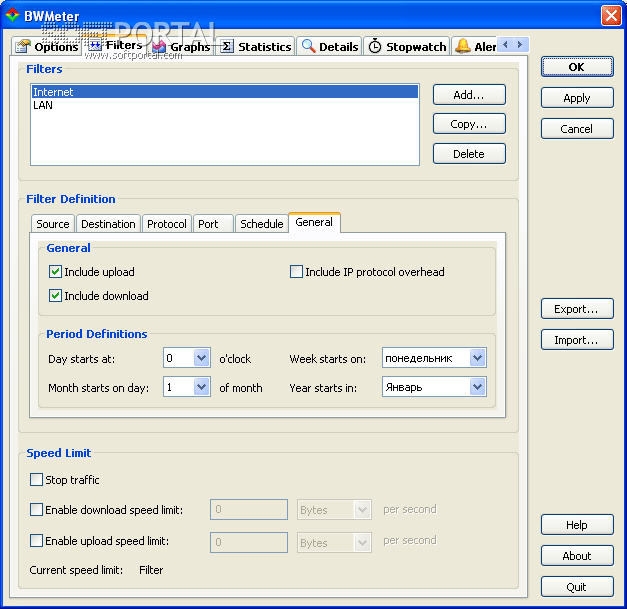Select the Internet filter in list
Screen dimensions: 627x609
(x=225, y=92)
